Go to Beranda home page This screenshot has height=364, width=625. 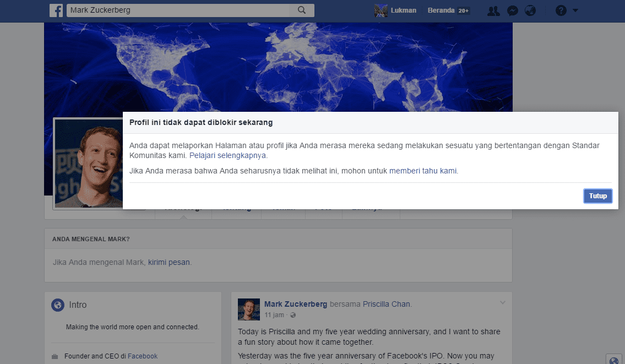pos(441,10)
